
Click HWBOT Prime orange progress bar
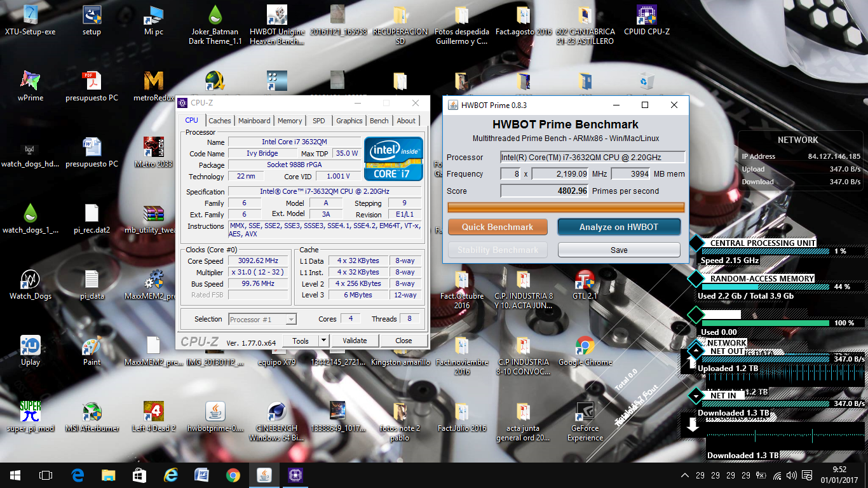[x=566, y=207]
